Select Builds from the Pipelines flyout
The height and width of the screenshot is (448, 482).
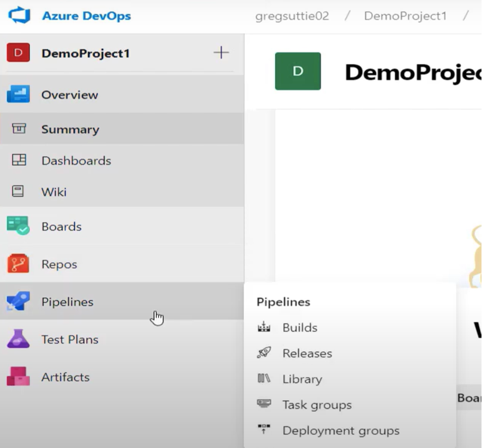299,328
